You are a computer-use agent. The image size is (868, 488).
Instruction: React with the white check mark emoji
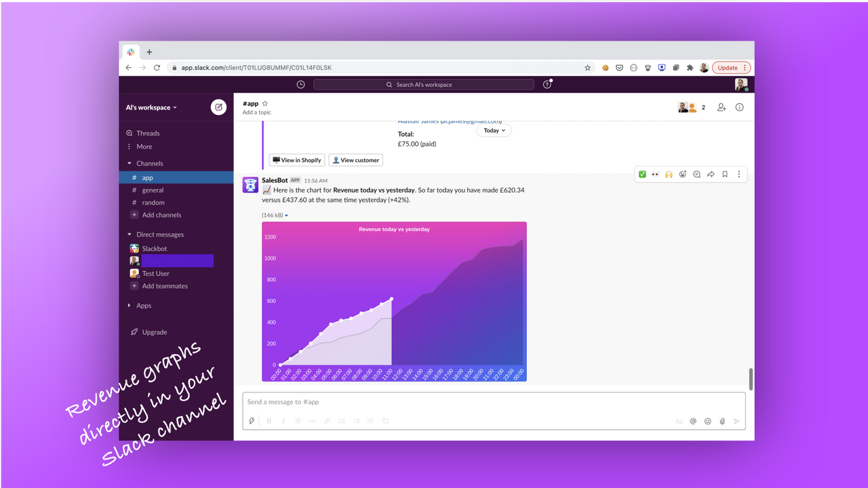click(642, 174)
